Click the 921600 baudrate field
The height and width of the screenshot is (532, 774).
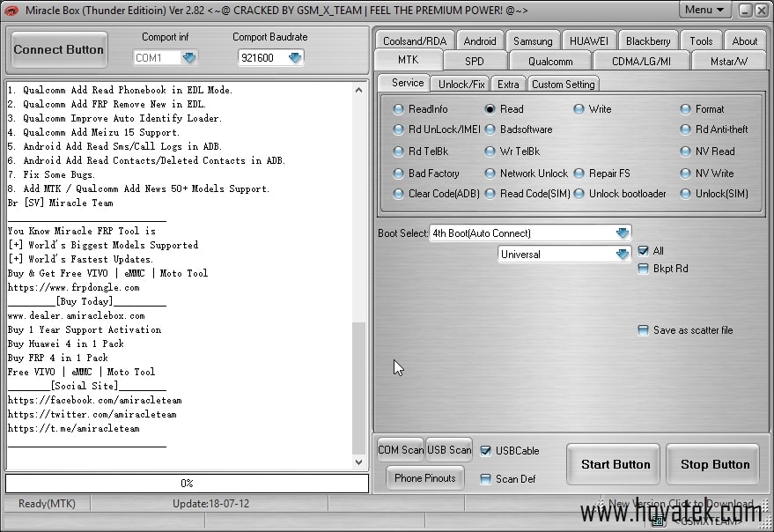coord(263,58)
